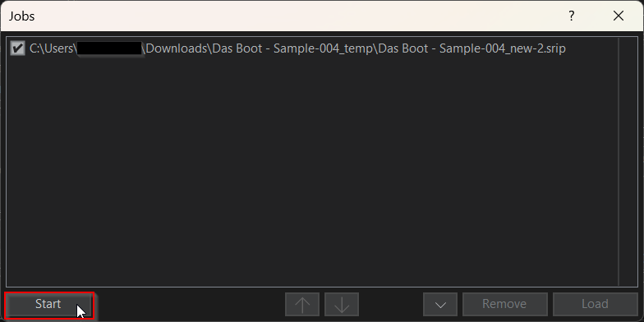Viewport: 644px width, 322px height.
Task: Uncheck the Das Boot Sample-004_new-2.srip job
Action: point(17,48)
